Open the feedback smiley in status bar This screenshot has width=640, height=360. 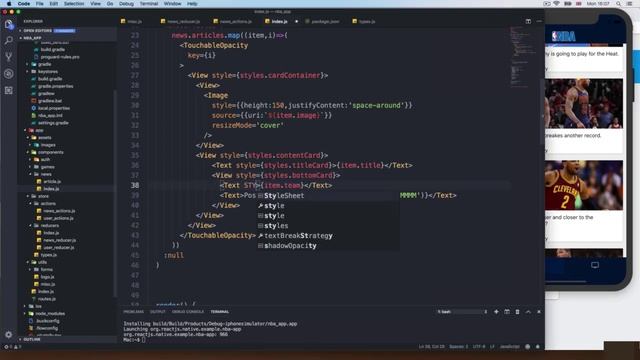pos(527,347)
